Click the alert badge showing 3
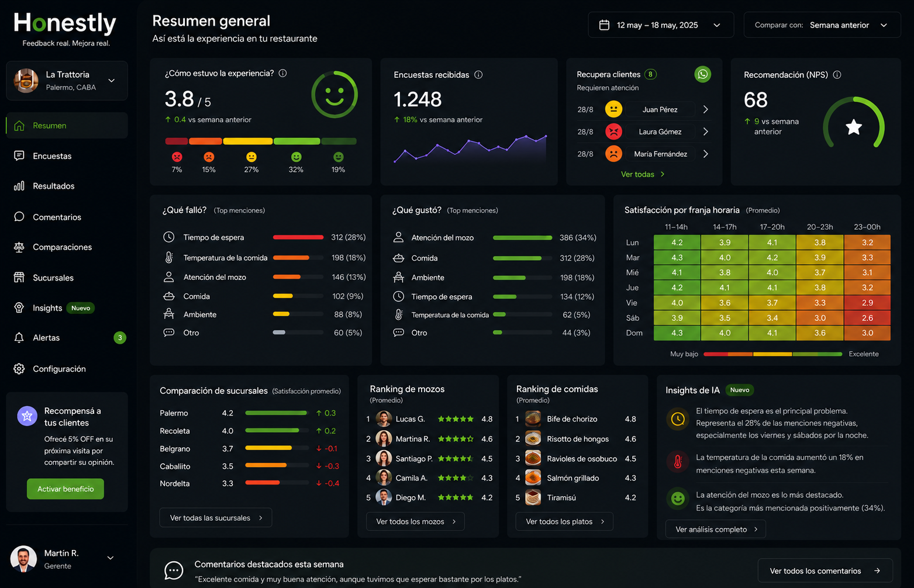Viewport: 914px width, 588px height. tap(120, 338)
